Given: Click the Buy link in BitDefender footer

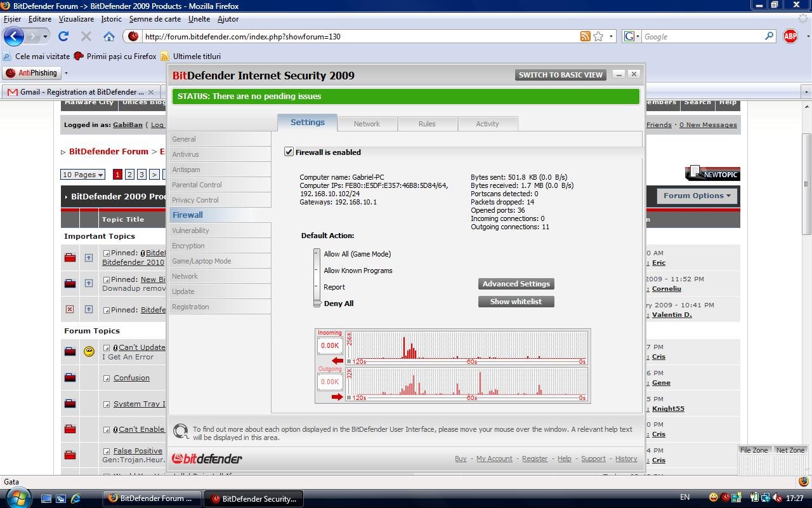Looking at the screenshot, I should (461, 458).
